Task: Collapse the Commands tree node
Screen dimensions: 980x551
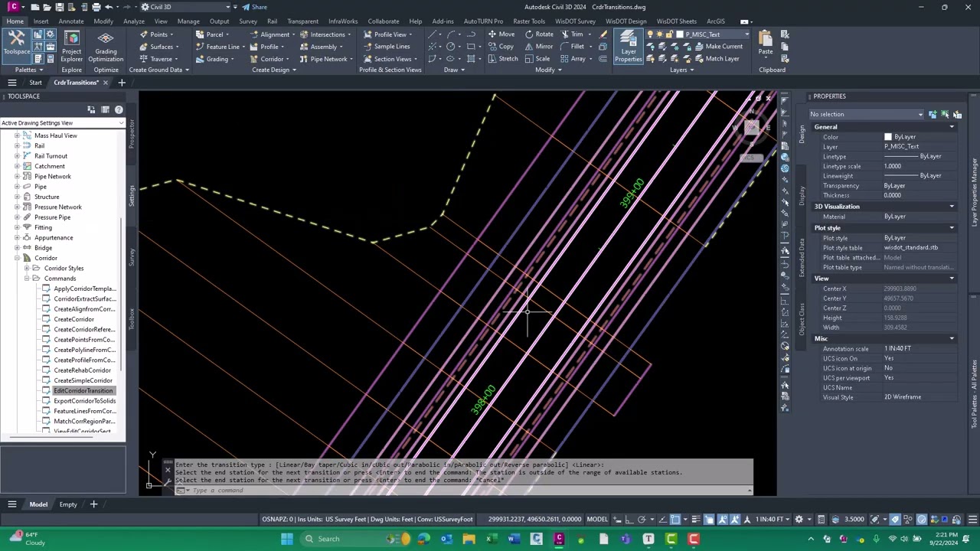Action: (26, 279)
